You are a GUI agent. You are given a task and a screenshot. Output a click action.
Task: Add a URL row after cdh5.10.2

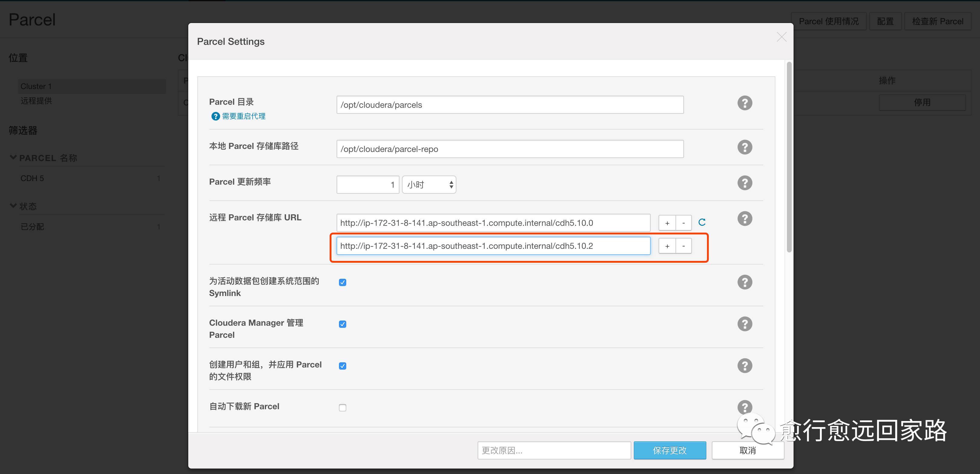[667, 246]
